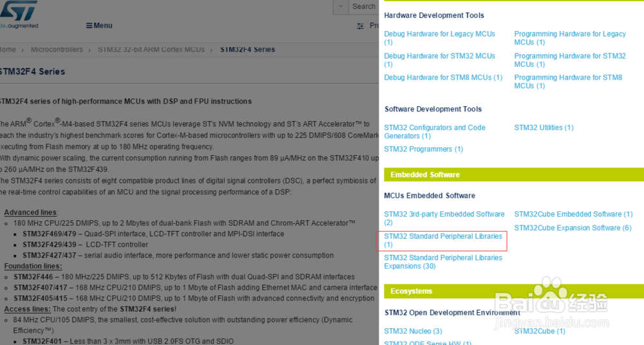Click into the Search field
This screenshot has width=644, height=345.
(x=364, y=6)
